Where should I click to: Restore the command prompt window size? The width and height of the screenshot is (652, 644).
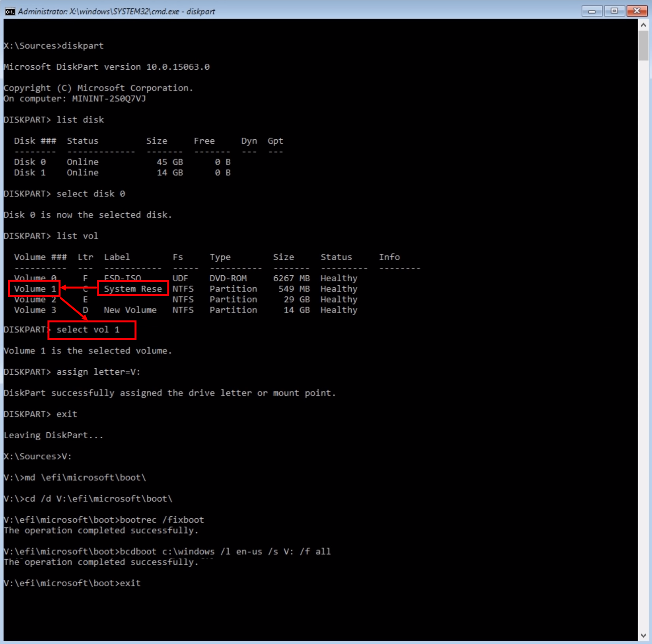(x=614, y=11)
